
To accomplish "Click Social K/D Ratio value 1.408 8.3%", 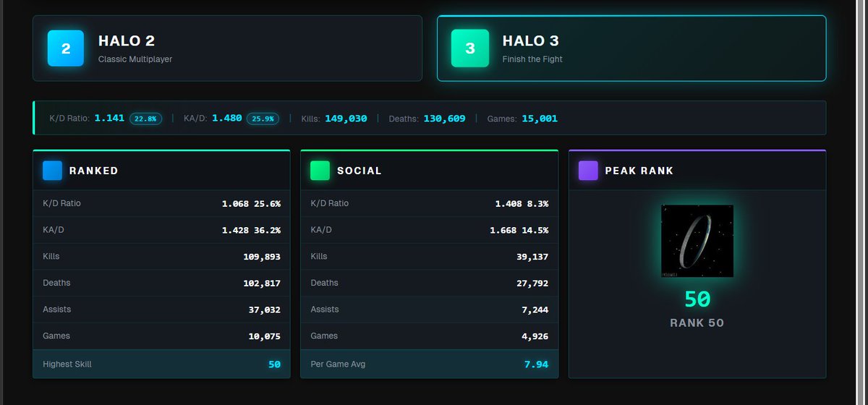I will 522,204.
